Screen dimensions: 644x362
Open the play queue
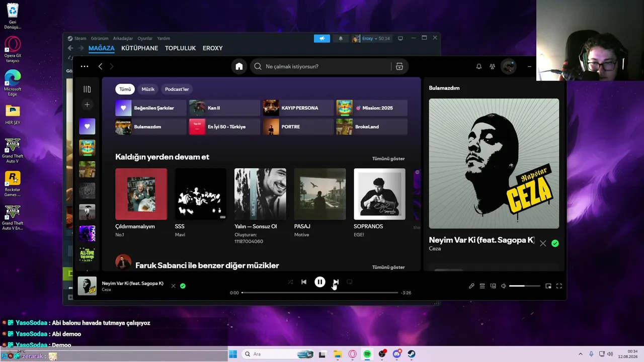[482, 286]
